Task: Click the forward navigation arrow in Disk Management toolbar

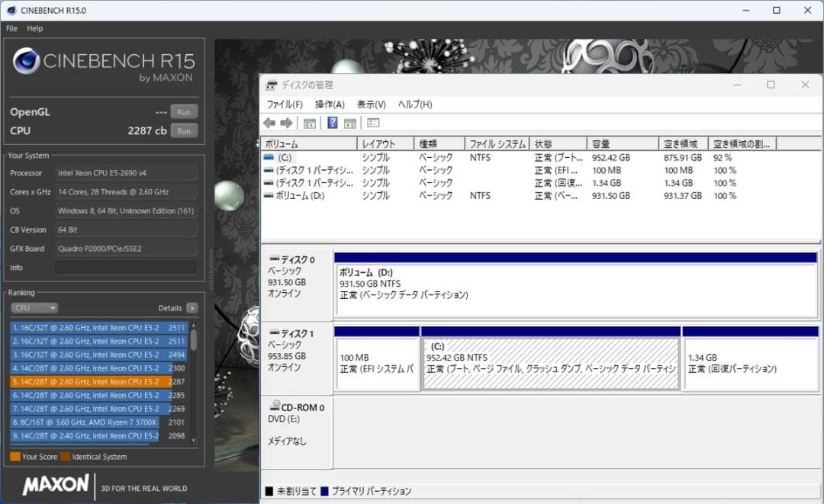Action: pyautogui.click(x=286, y=123)
